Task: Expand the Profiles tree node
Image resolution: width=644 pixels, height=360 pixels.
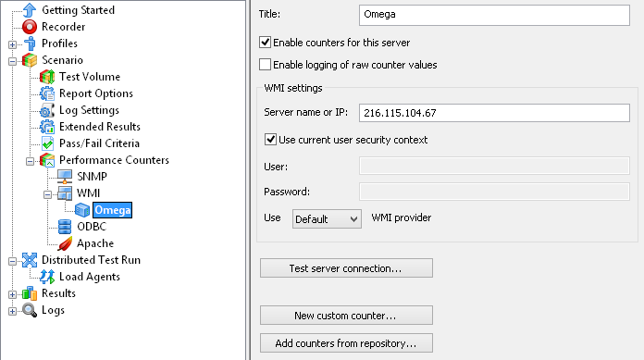Action: [x=12, y=44]
